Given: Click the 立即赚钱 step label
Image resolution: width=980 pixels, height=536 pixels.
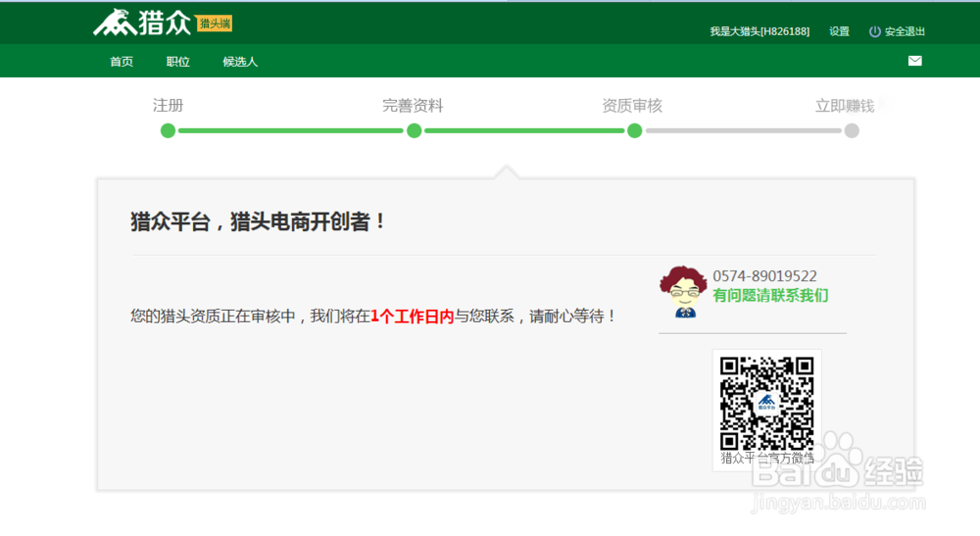Looking at the screenshot, I should pyautogui.click(x=845, y=106).
